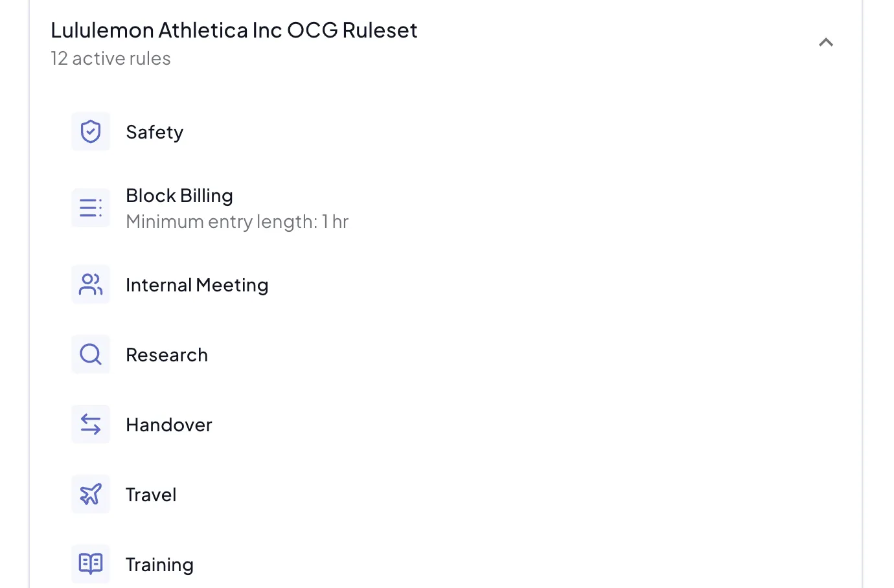
Task: Open the Research rule
Action: click(x=166, y=354)
